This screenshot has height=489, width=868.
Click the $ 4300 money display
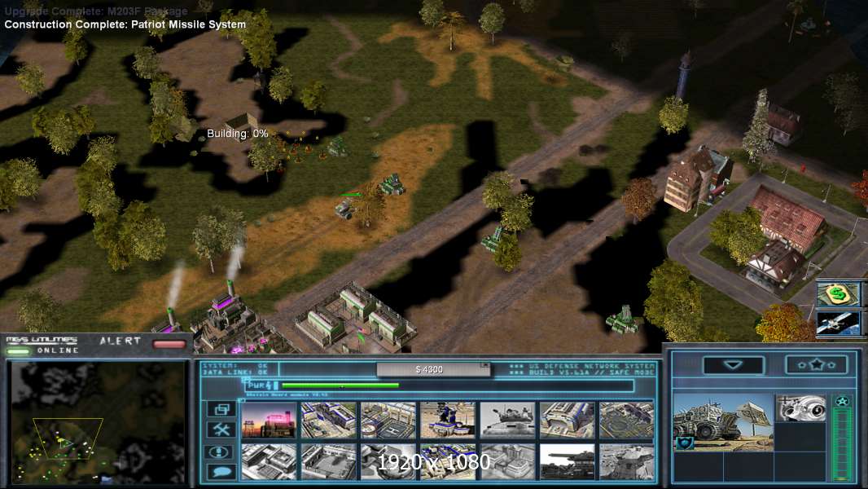433,369
